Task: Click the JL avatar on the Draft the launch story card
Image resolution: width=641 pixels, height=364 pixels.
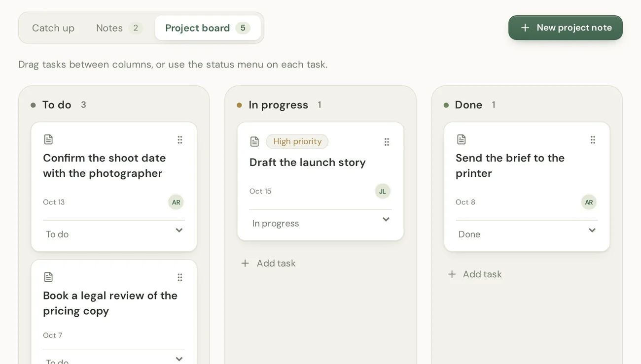Action: point(383,191)
